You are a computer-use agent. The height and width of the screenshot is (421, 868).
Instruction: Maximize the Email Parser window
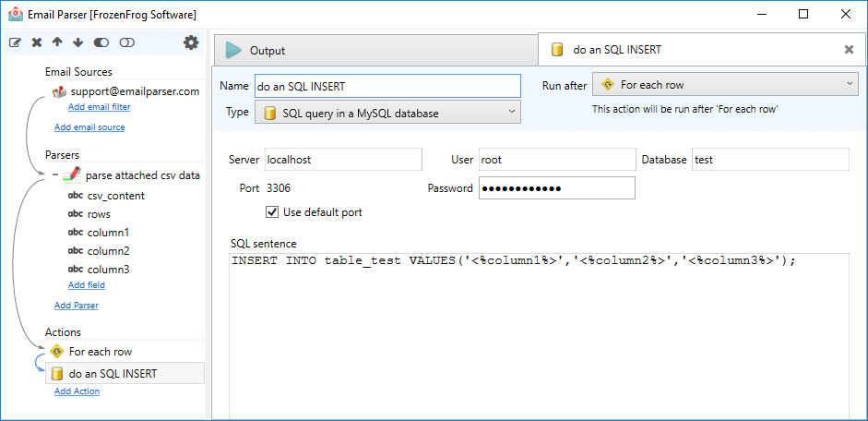click(803, 15)
